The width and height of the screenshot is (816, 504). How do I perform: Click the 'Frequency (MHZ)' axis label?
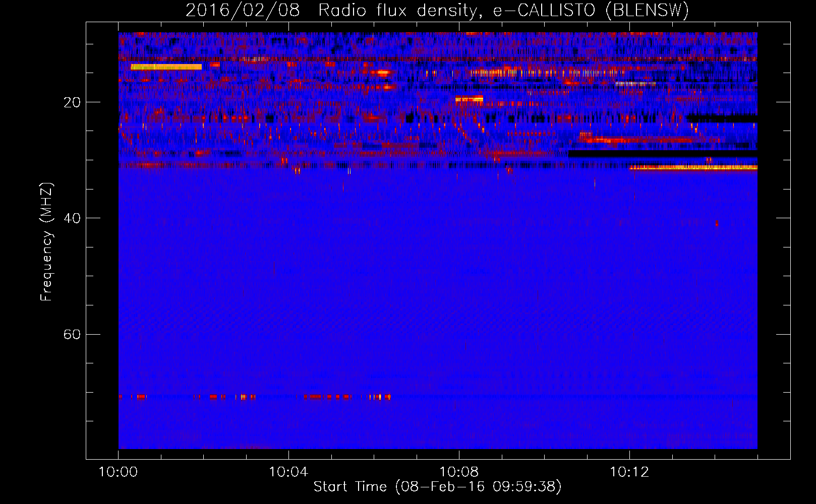46,242
